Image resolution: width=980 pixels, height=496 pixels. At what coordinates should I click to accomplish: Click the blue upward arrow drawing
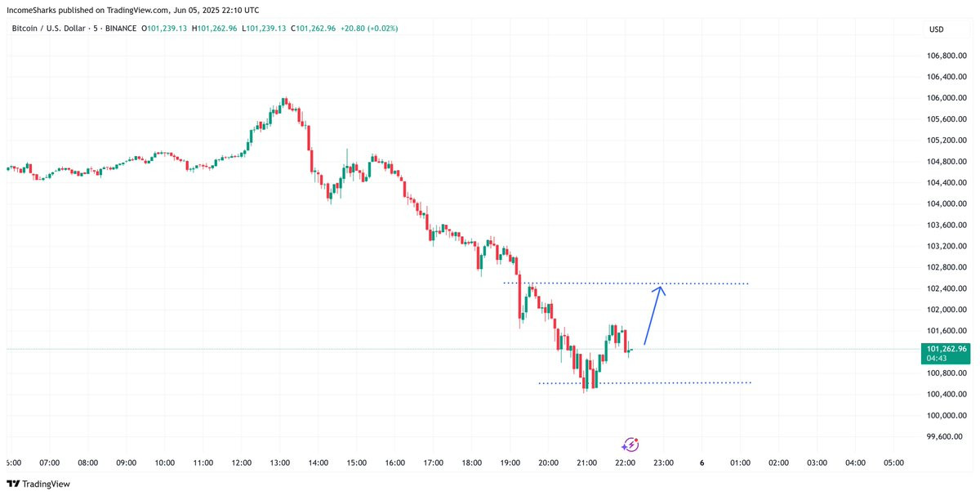655,315
